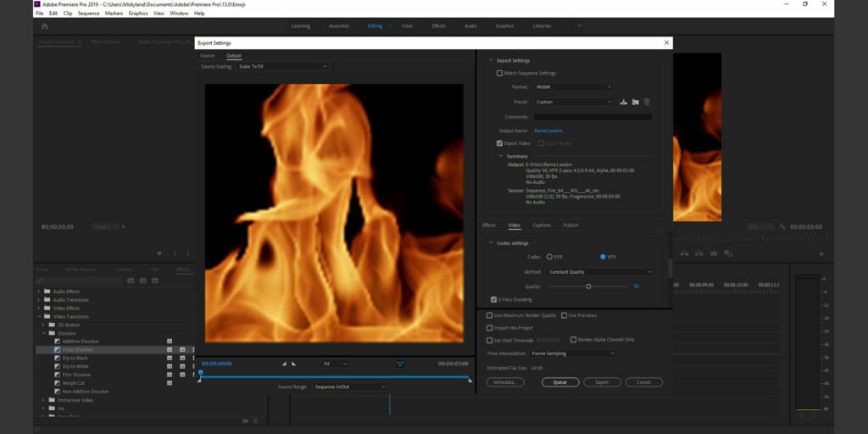Image resolution: width=868 pixels, height=434 pixels.
Task: Select the VP9 codec radio button
Action: pyautogui.click(x=603, y=257)
